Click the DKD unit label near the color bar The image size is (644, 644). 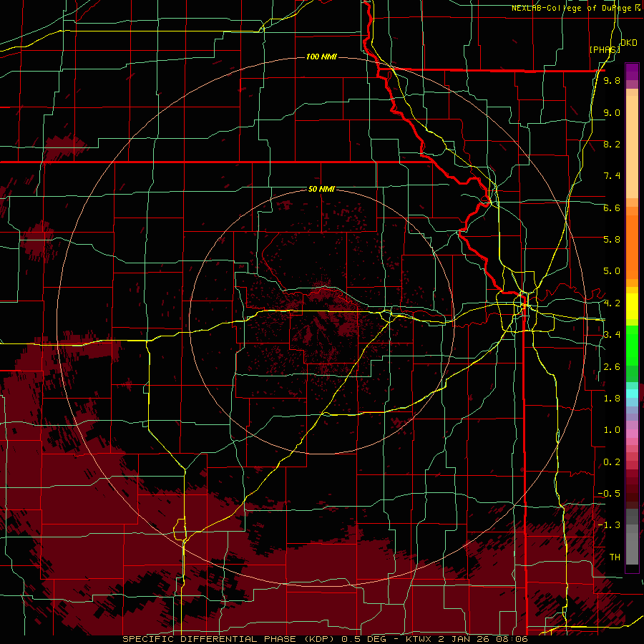tap(629, 43)
